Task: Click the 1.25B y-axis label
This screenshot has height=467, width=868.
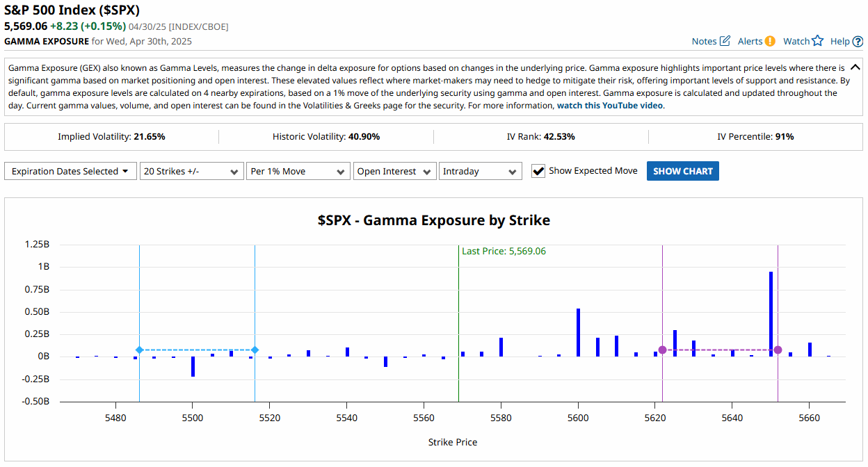Action: pos(37,245)
